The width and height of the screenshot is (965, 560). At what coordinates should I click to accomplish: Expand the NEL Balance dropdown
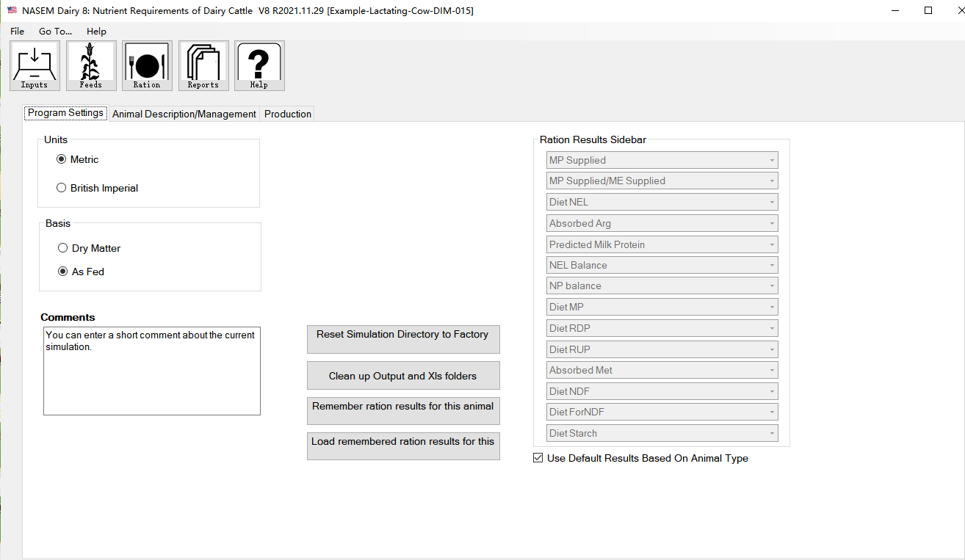pyautogui.click(x=662, y=265)
